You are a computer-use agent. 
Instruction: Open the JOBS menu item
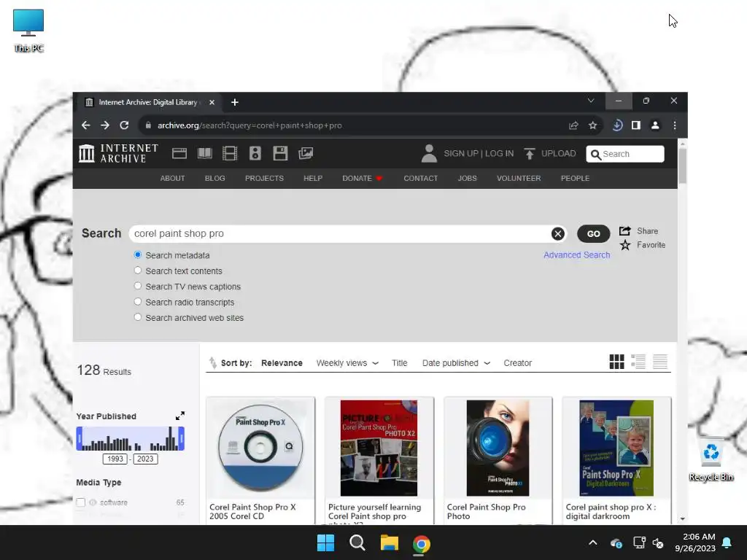point(468,178)
